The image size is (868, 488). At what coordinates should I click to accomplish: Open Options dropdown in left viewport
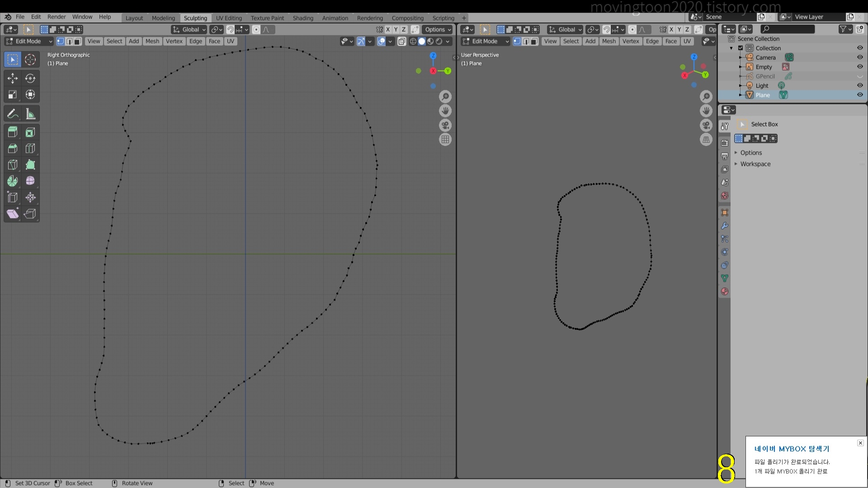click(438, 29)
